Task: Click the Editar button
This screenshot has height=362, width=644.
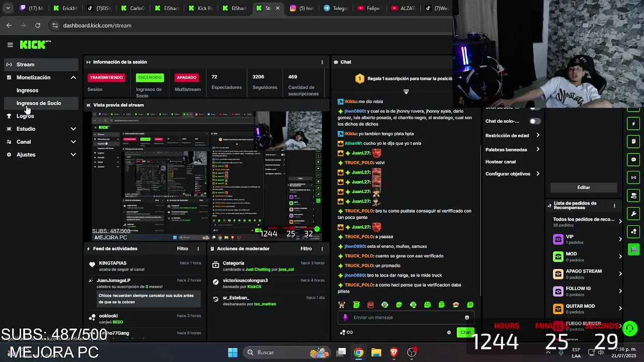Action: point(584,188)
